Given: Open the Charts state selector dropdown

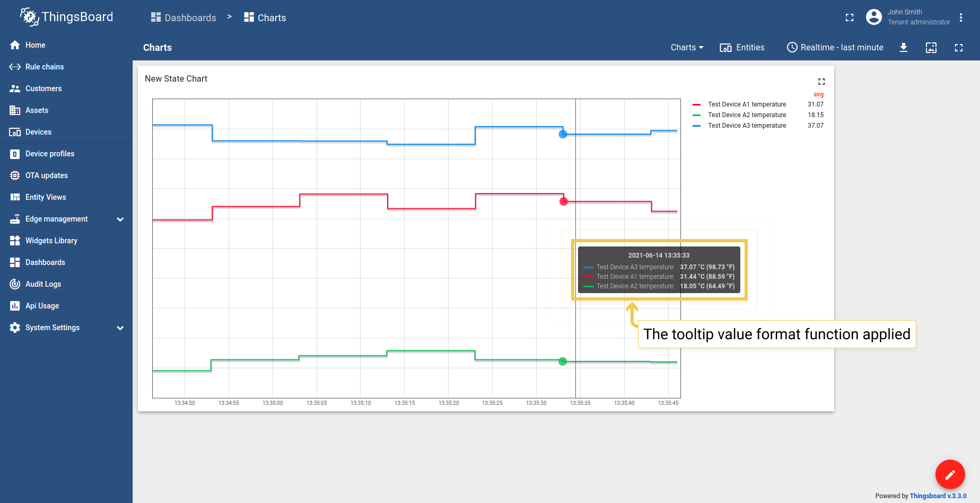Looking at the screenshot, I should coord(686,48).
